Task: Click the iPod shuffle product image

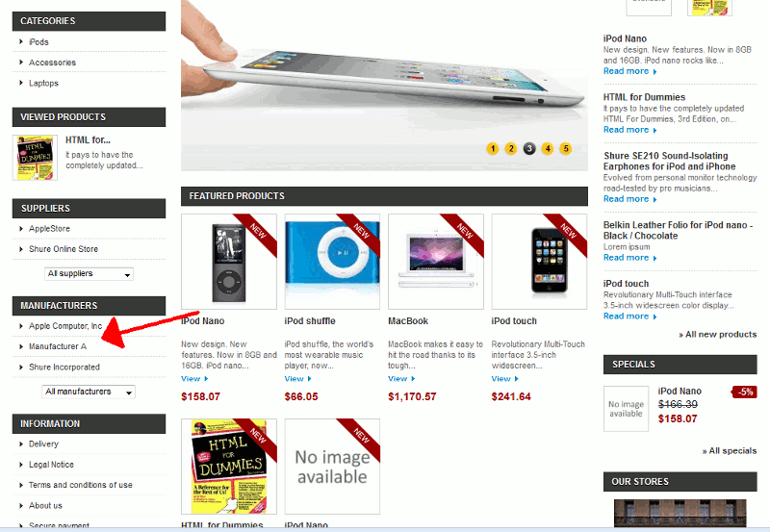Action: (x=332, y=262)
